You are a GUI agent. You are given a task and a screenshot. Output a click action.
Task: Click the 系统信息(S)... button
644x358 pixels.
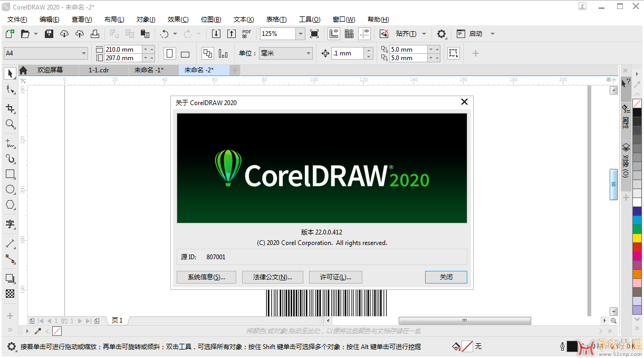[x=206, y=277]
